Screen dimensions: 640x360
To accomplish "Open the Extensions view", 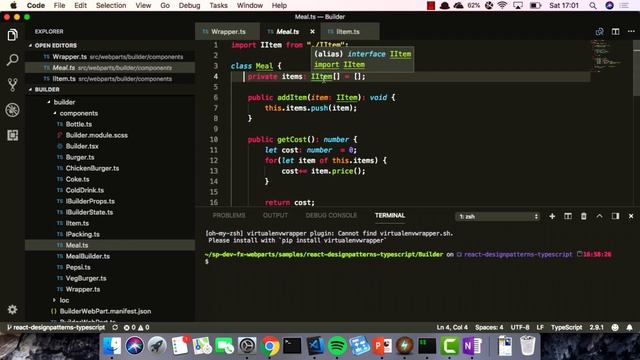I will pos(12,135).
